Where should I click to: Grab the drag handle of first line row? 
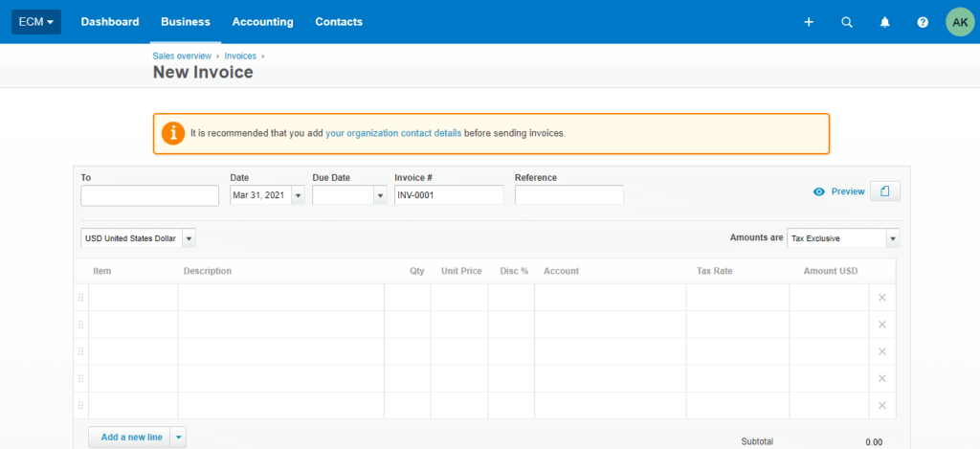coord(80,298)
